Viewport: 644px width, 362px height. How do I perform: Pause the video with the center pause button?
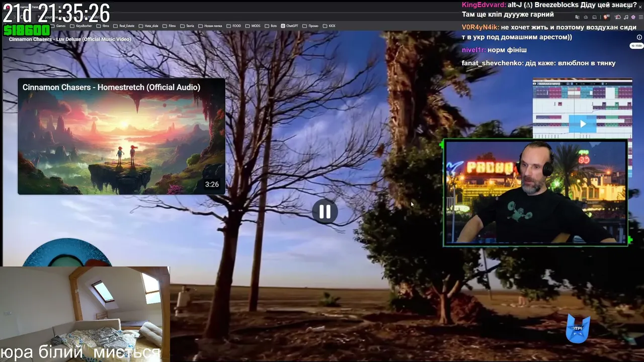click(x=325, y=212)
